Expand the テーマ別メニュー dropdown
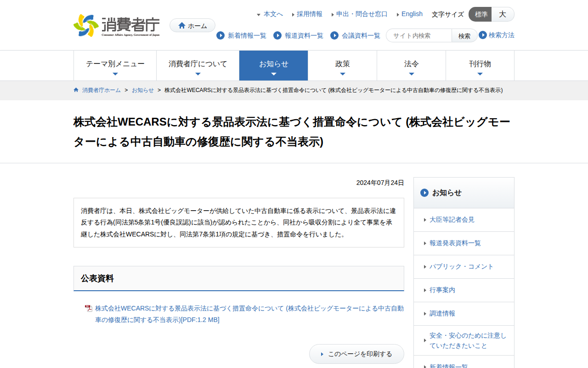588x368 pixels. click(x=115, y=66)
